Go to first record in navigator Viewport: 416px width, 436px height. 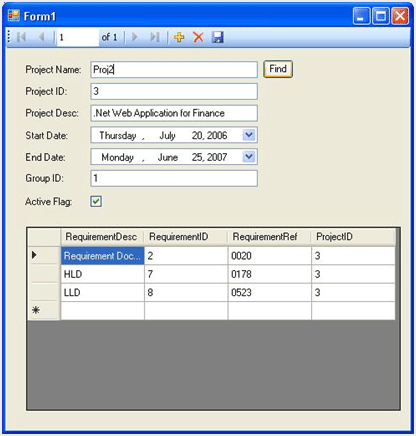tap(21, 37)
